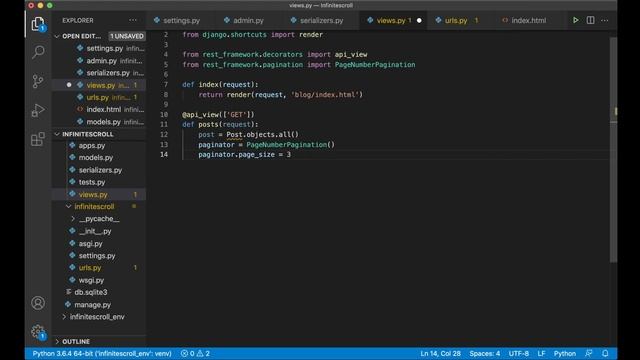Viewport: 640px width, 360px height.
Task: Open notifications bell in status bar
Action: (605, 353)
